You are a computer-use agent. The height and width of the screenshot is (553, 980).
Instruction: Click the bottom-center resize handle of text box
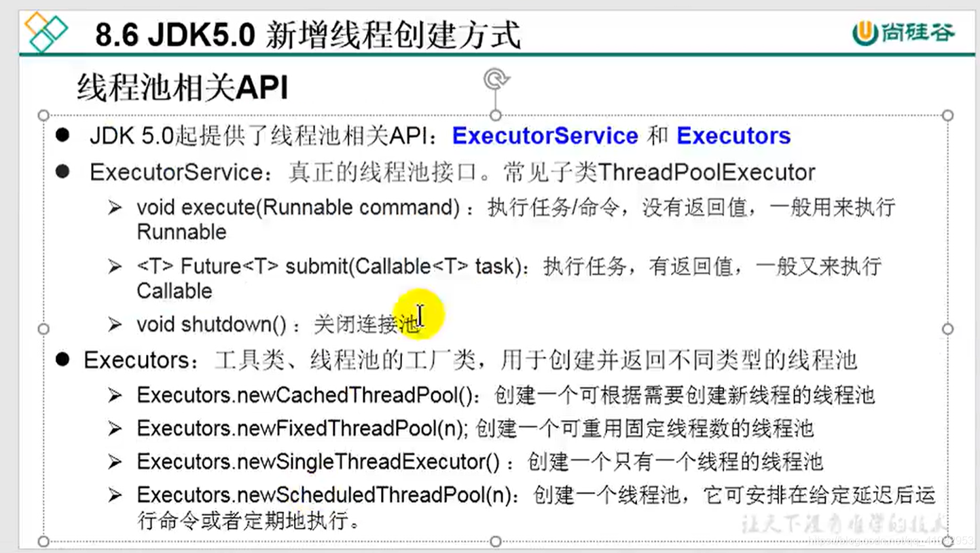[496, 541]
